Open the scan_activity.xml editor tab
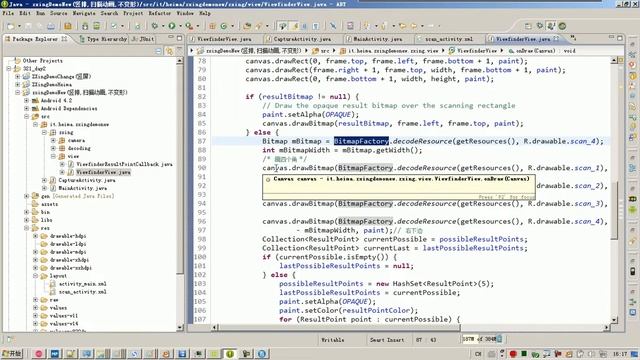 point(445,39)
